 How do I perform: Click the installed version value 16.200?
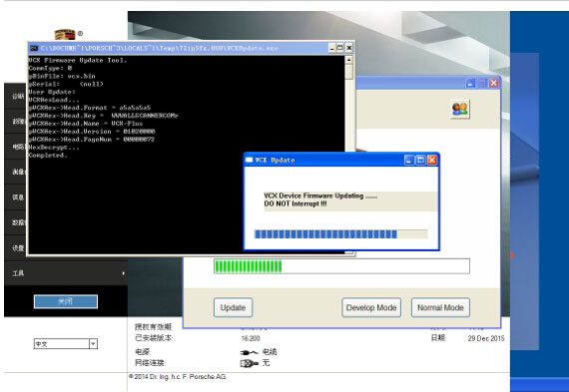tap(251, 338)
